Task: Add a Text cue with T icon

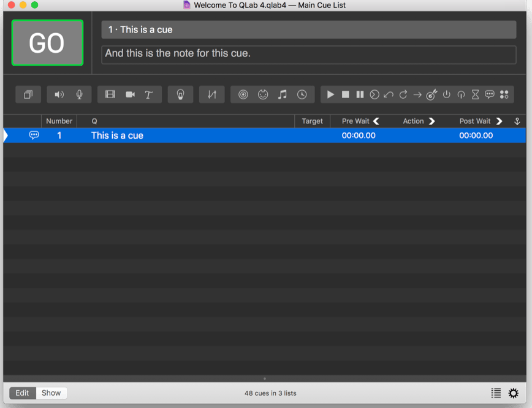Action: tap(148, 94)
